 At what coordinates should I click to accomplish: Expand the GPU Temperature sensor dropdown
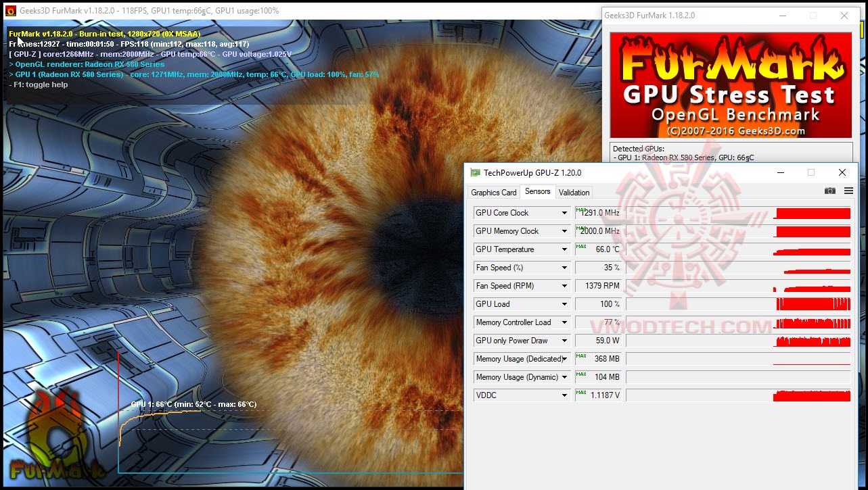pos(564,249)
